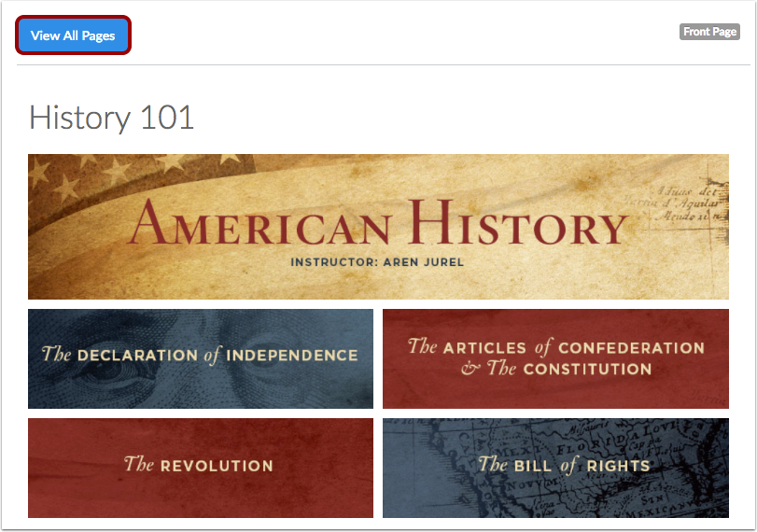Click the large word American in banner title
Viewport: 757px width, 532px height.
pyautogui.click(x=260, y=223)
